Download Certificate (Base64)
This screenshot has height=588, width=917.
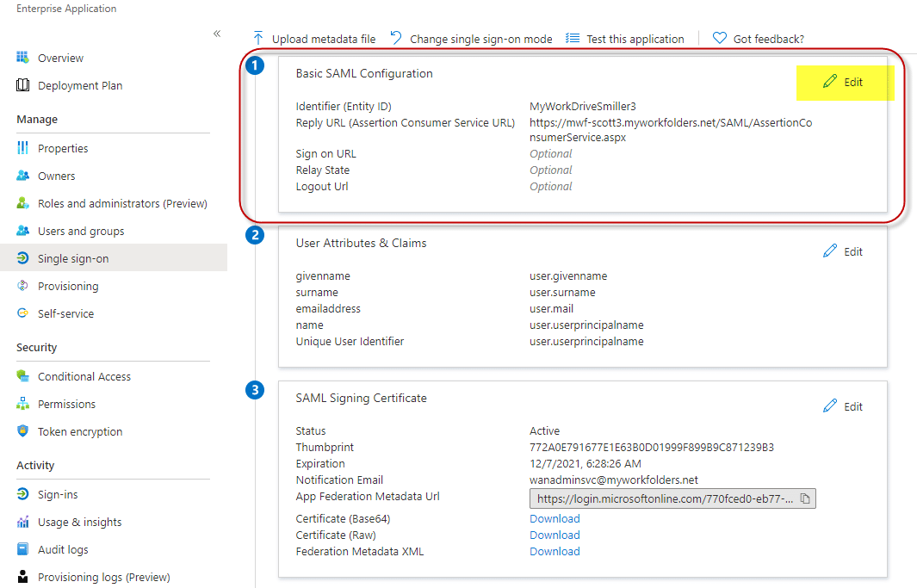[x=555, y=518]
